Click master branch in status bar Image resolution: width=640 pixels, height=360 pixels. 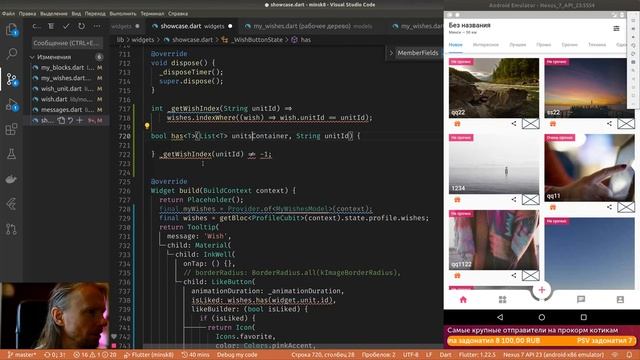(x=22, y=355)
